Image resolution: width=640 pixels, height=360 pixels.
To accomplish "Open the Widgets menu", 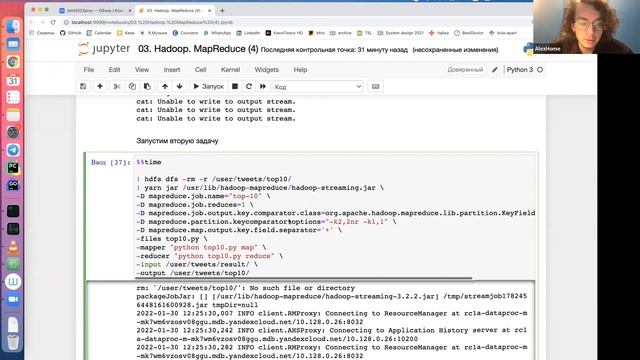I will point(267,70).
